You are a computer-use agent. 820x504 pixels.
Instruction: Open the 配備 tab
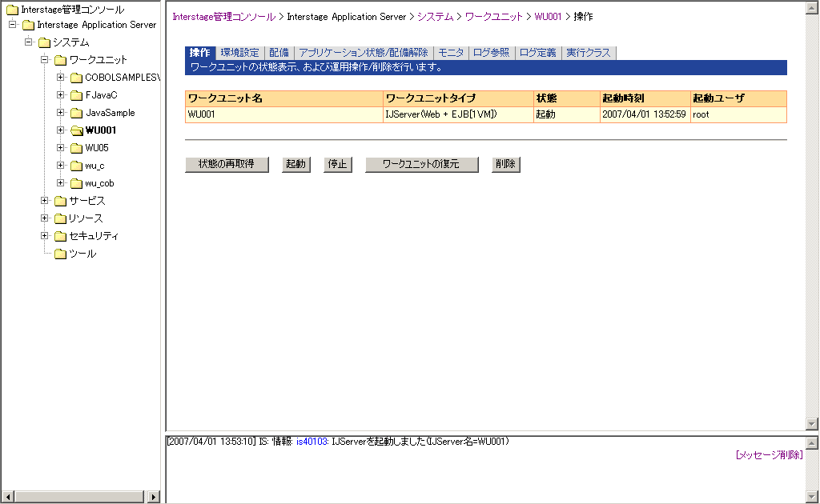pyautogui.click(x=279, y=53)
